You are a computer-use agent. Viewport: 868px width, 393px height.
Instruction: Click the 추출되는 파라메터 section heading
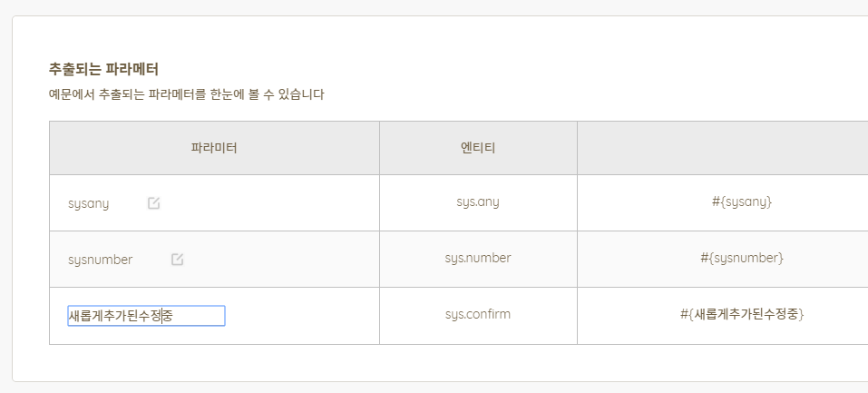pos(103,70)
